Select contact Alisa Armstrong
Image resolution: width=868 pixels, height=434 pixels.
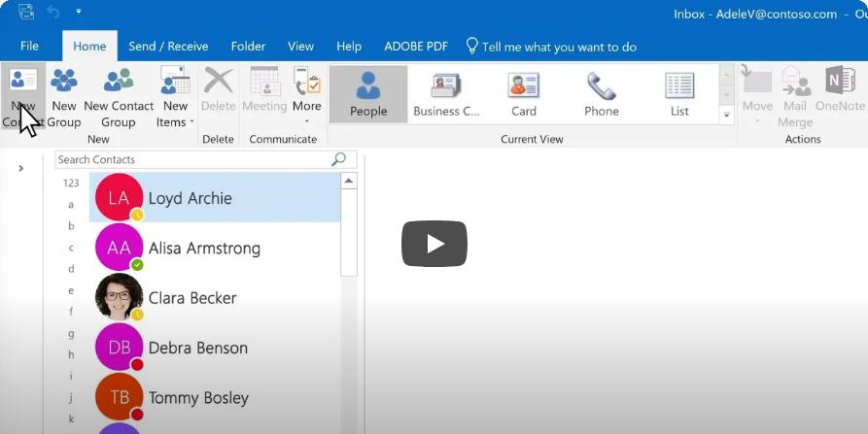215,248
